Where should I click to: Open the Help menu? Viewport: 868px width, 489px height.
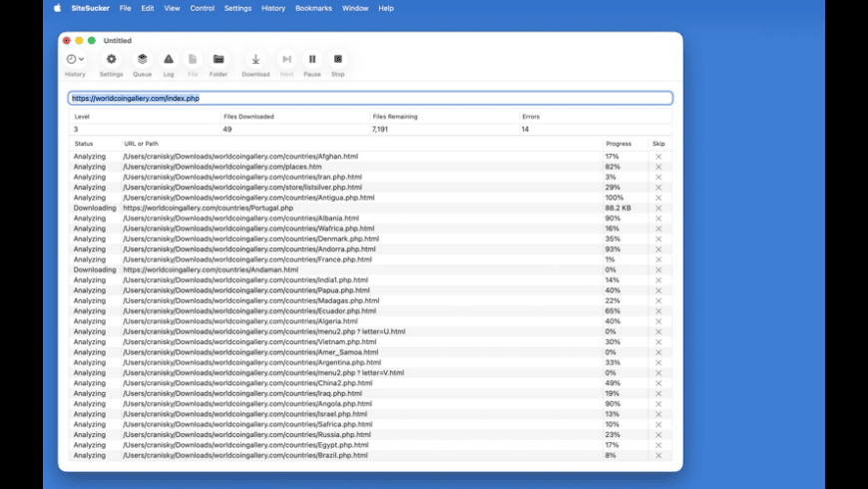pos(386,8)
